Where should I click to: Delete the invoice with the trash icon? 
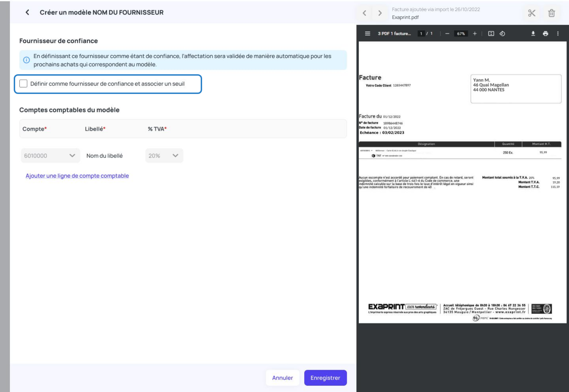[551, 13]
